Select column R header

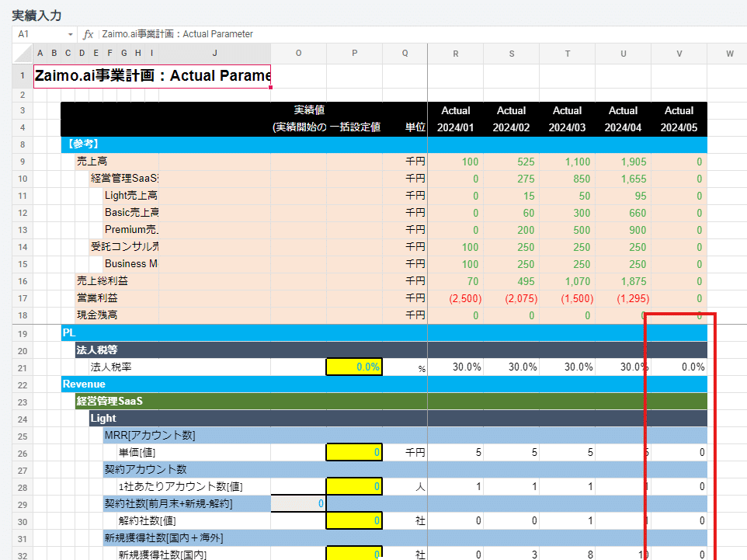pyautogui.click(x=456, y=54)
